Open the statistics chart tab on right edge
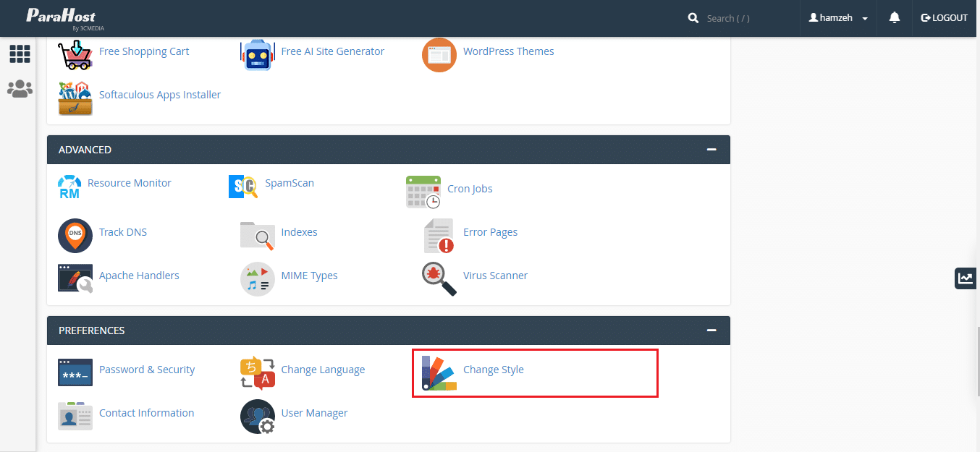The height and width of the screenshot is (452, 980). pos(966,278)
